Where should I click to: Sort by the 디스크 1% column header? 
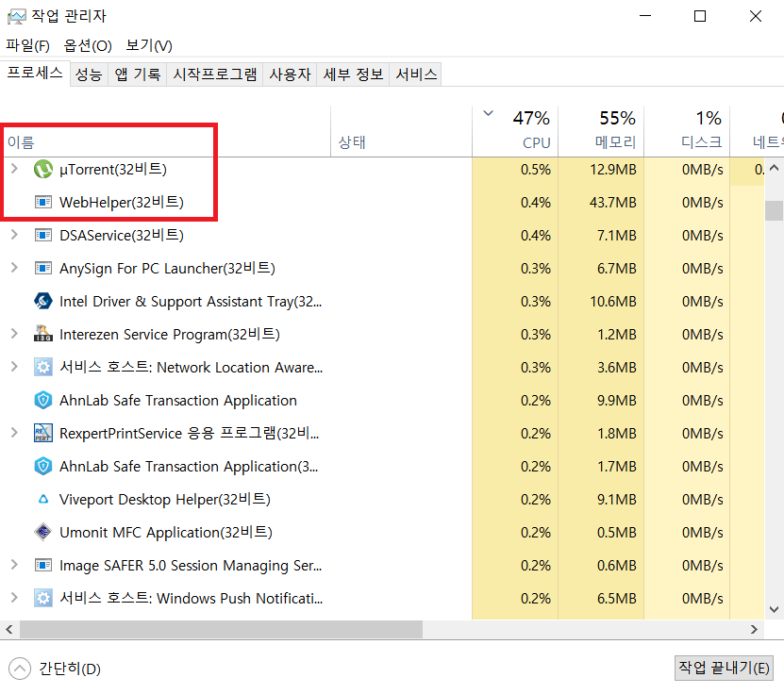pos(687,131)
